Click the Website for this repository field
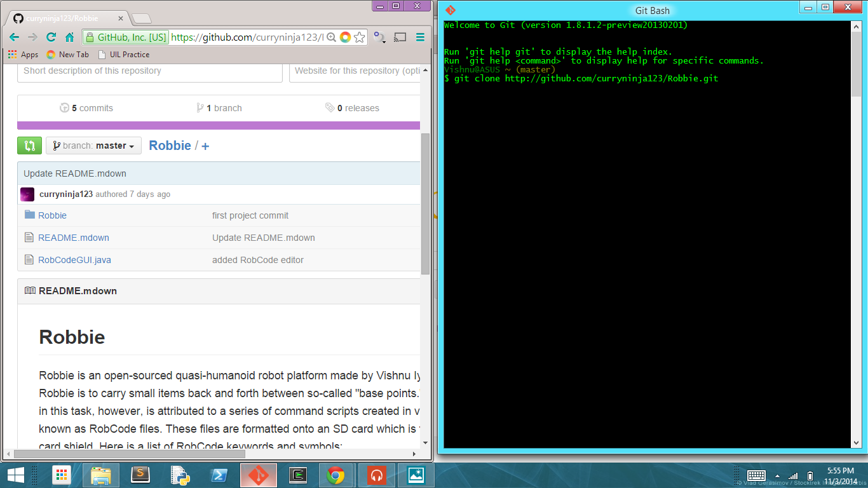 [x=355, y=71]
